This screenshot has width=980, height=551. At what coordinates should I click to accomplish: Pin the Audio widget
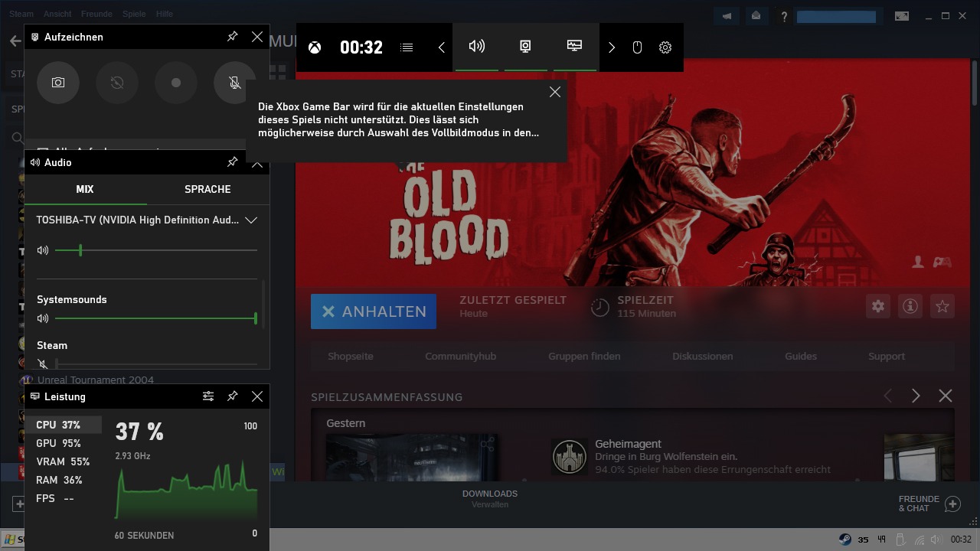pyautogui.click(x=233, y=162)
